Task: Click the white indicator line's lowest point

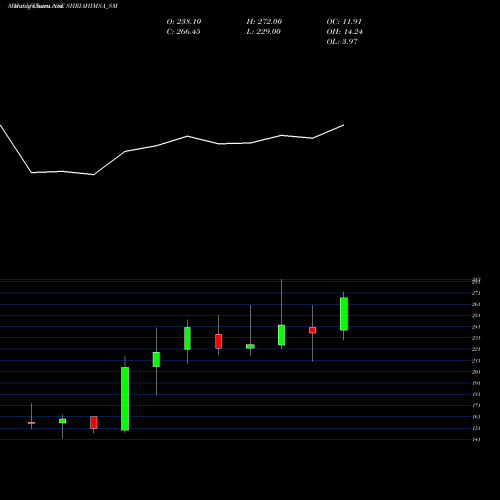Action: point(93,174)
